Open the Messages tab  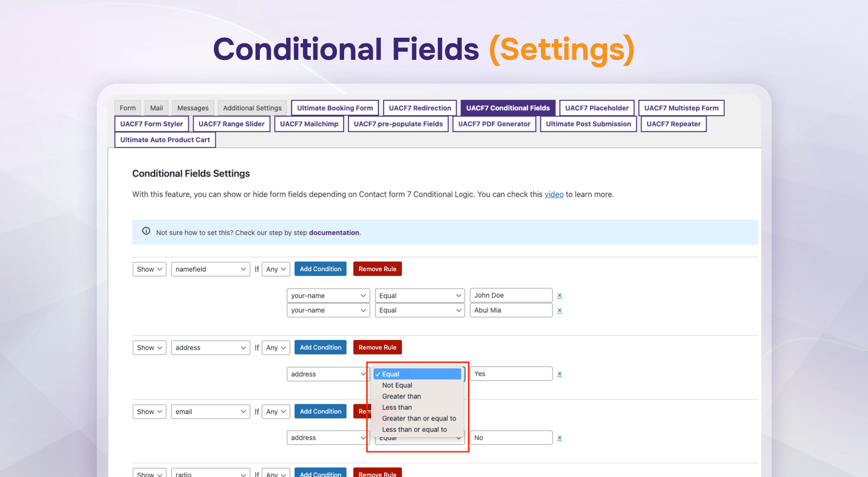pos(193,108)
